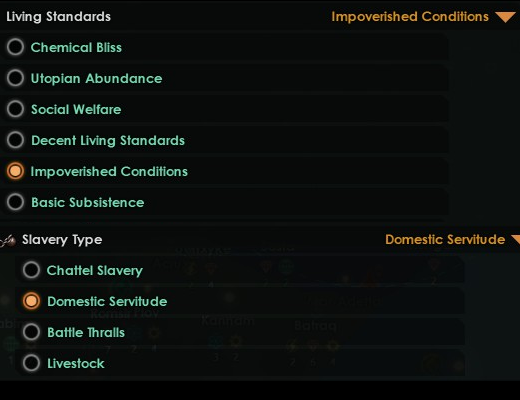The height and width of the screenshot is (400, 520).
Task: Click the Slavery Type header label
Action: tap(62, 240)
